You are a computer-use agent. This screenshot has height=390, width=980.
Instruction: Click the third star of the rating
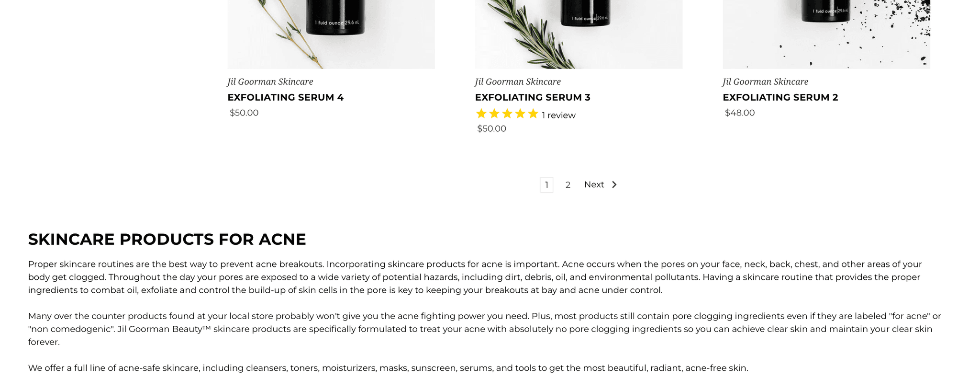(507, 114)
